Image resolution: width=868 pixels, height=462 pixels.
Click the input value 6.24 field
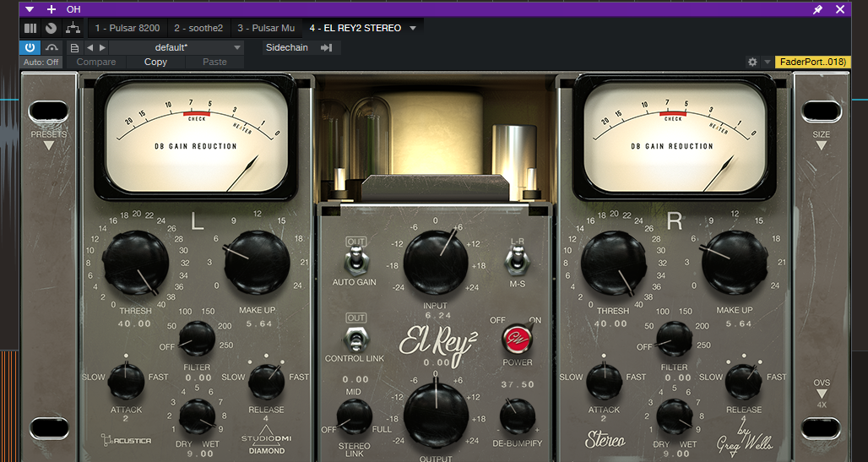(438, 316)
